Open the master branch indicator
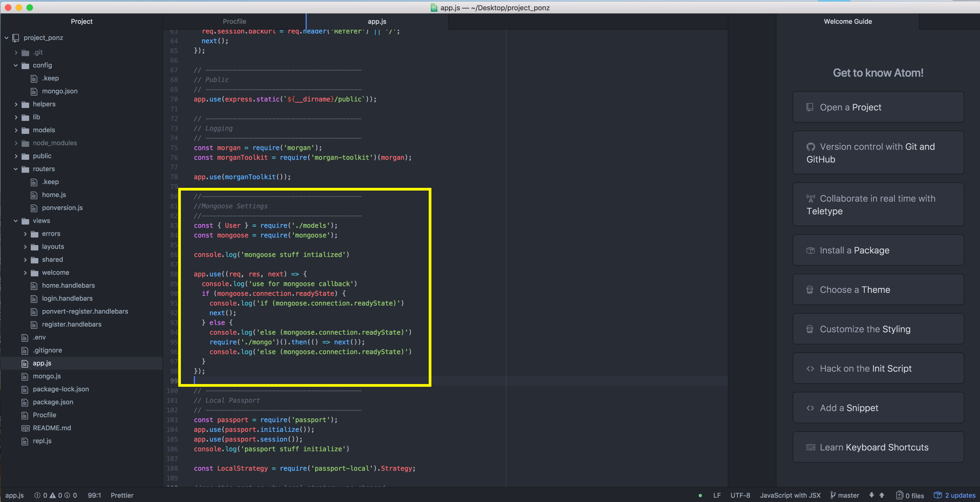This screenshot has width=980, height=502. 844,495
